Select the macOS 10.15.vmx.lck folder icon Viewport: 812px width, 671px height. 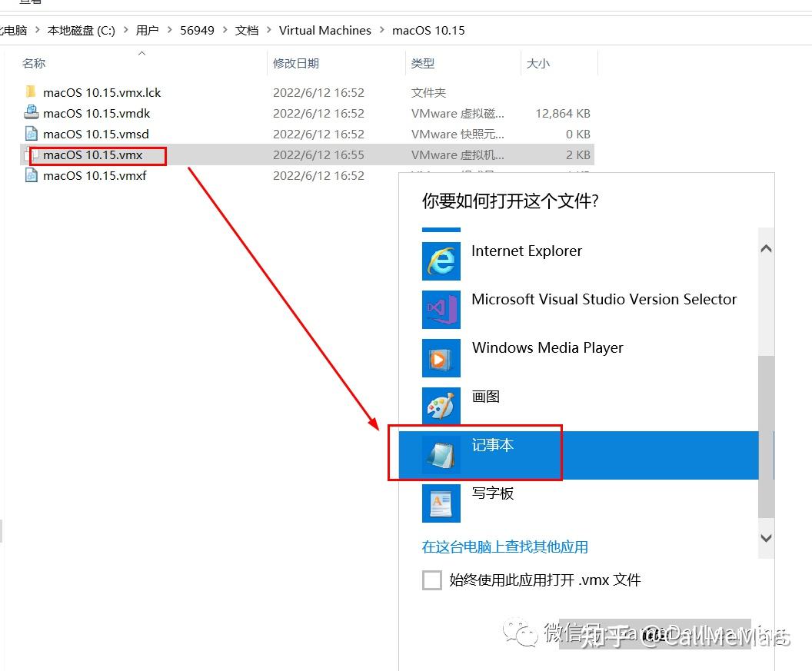coord(31,92)
